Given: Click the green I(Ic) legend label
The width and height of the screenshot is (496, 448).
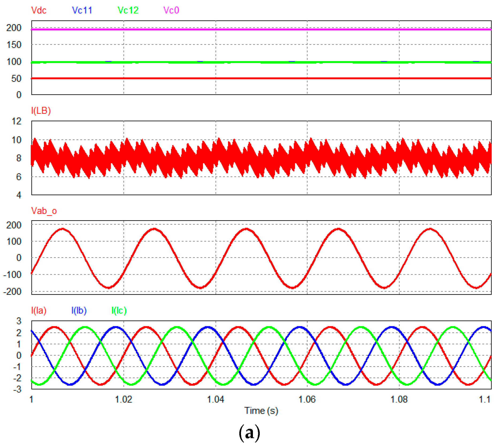Looking at the screenshot, I should pos(119,311).
